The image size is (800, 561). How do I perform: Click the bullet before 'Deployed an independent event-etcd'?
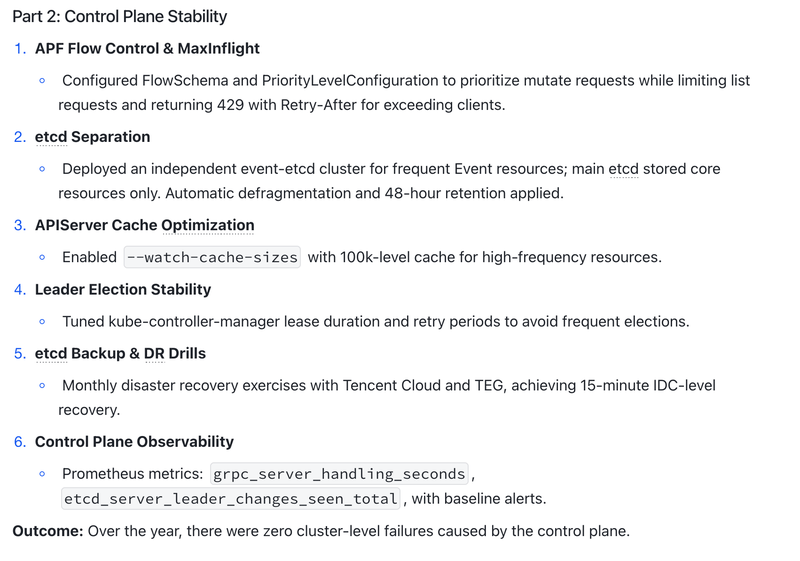tap(42, 169)
